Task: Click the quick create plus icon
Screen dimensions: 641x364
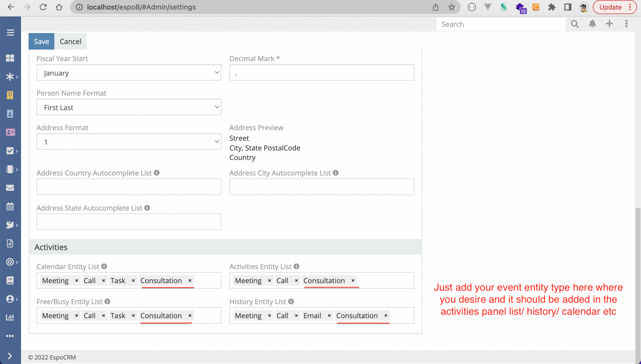Action: tap(609, 24)
